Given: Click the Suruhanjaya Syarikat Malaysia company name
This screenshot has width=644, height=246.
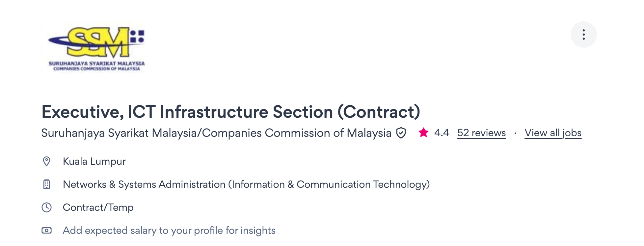Looking at the screenshot, I should (216, 133).
